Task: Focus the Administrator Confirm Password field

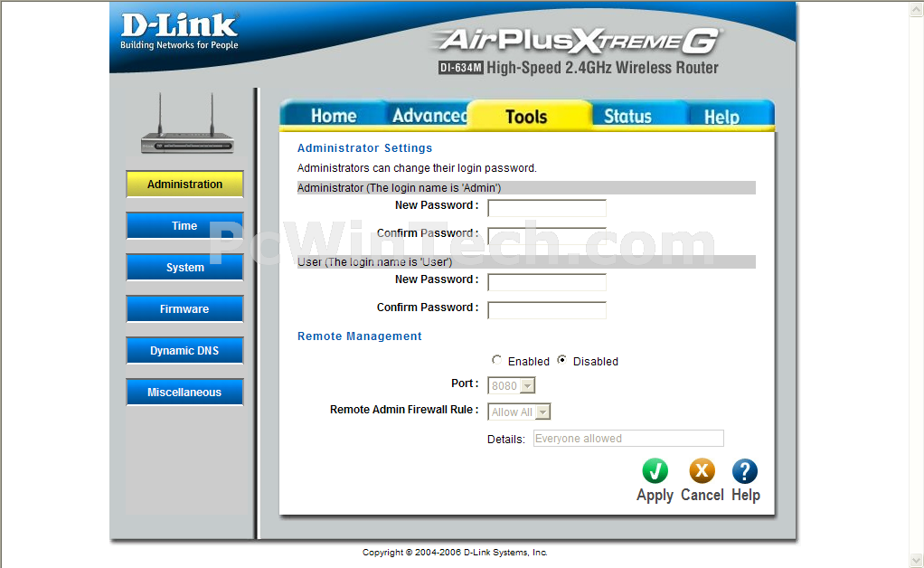Action: point(547,236)
